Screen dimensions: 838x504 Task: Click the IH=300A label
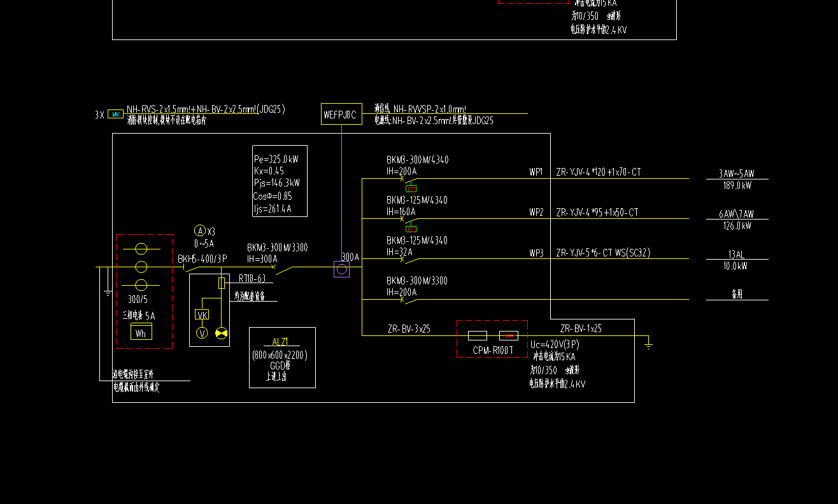(x=262, y=259)
